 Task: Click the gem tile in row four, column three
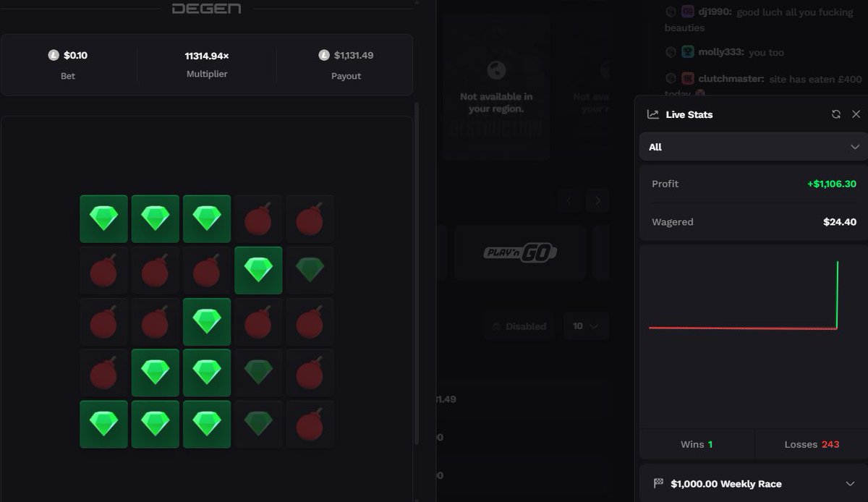point(207,373)
